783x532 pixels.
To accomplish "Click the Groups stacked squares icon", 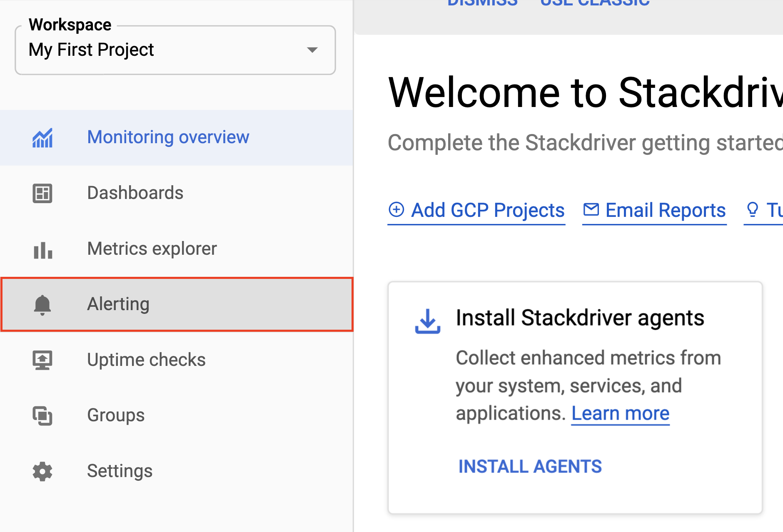I will point(42,415).
